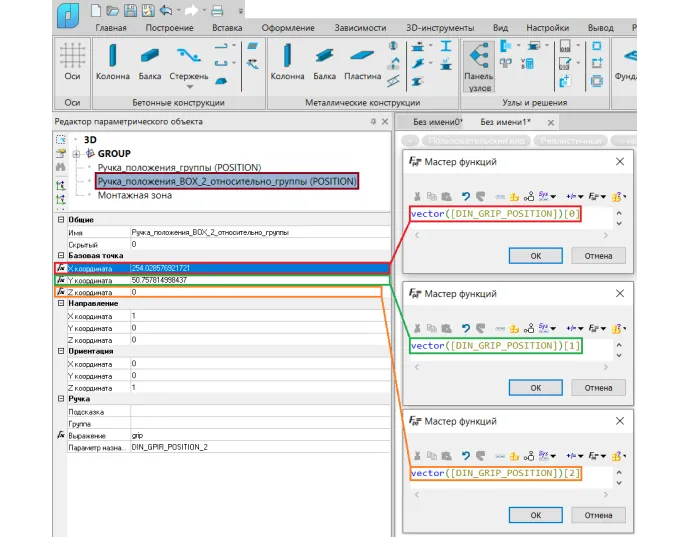Select Ручка_положения_BOX_2_относительно_группы tree item
Viewport: 688px width, 537px height.
(227, 181)
